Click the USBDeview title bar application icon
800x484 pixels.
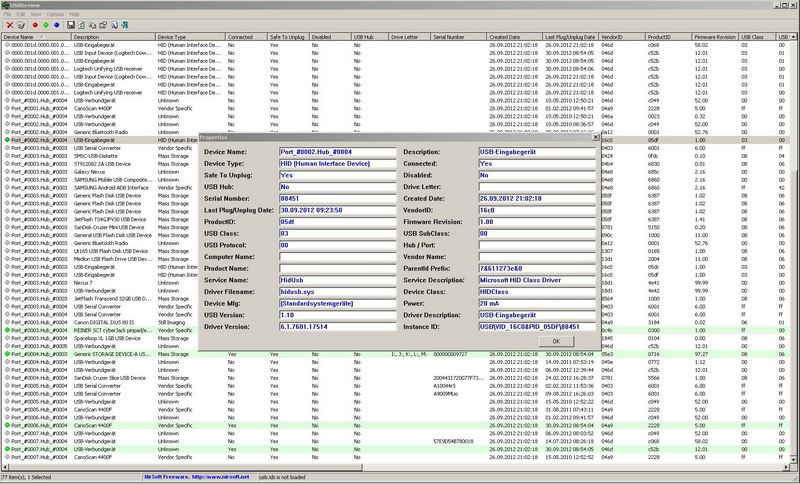(6, 5)
